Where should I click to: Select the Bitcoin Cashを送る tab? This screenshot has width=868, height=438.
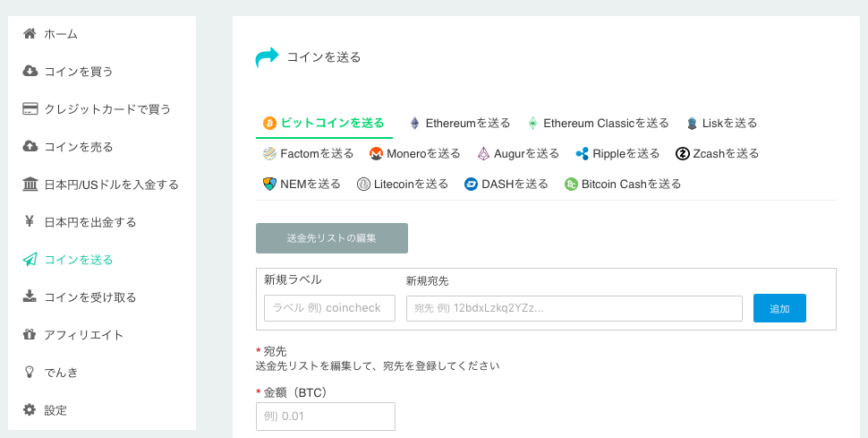[x=623, y=185]
